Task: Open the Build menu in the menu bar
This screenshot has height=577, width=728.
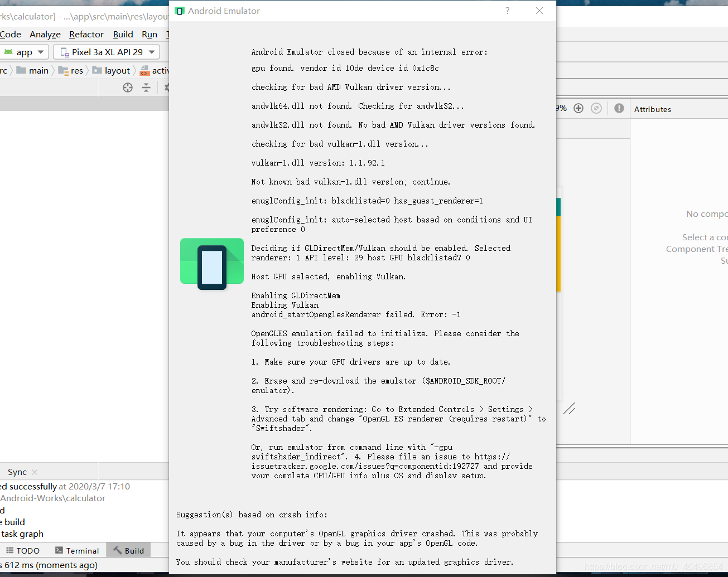Action: pos(123,34)
